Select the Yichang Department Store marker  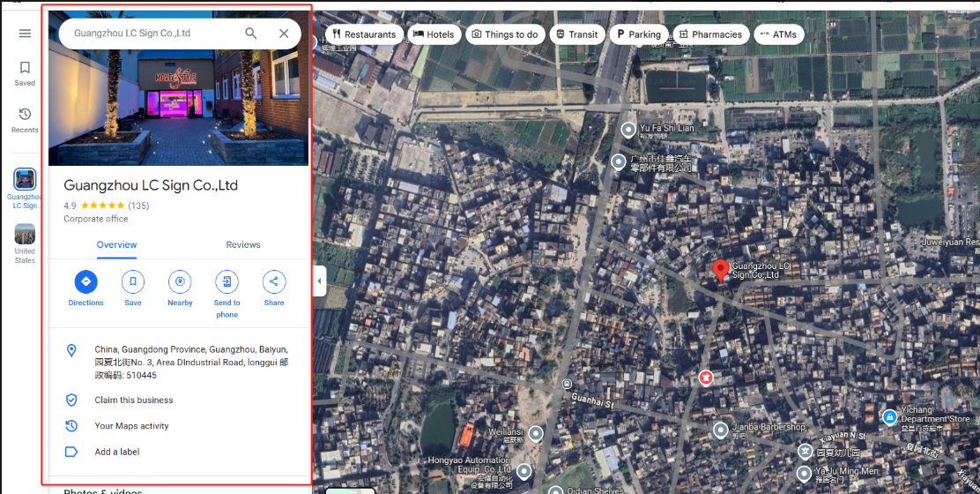pos(889,416)
